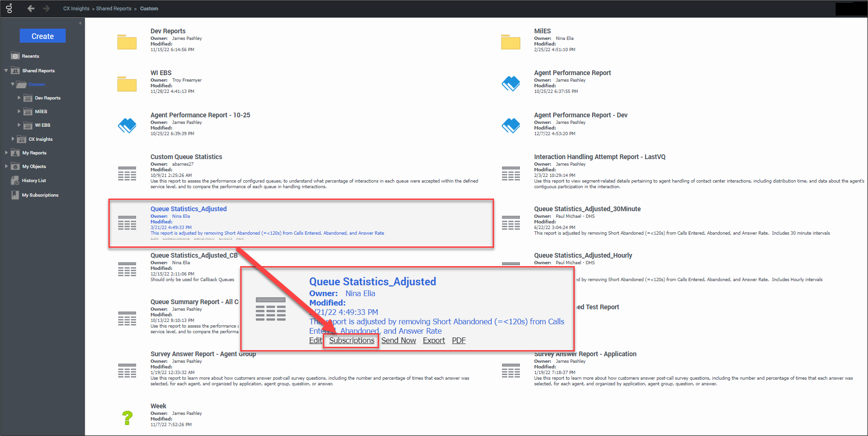Viewport: 868px width, 436px height.
Task: Expand the My Objects tree node
Action: pyautogui.click(x=6, y=167)
